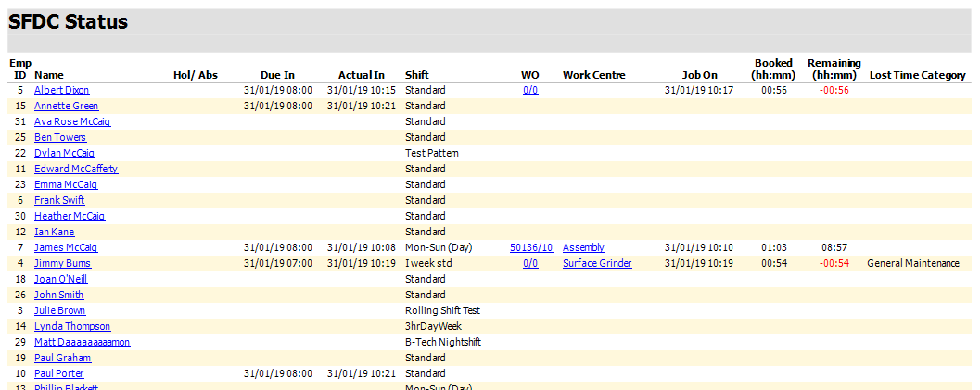Open Heather McCaig's name link
980x390 pixels.
70,216
